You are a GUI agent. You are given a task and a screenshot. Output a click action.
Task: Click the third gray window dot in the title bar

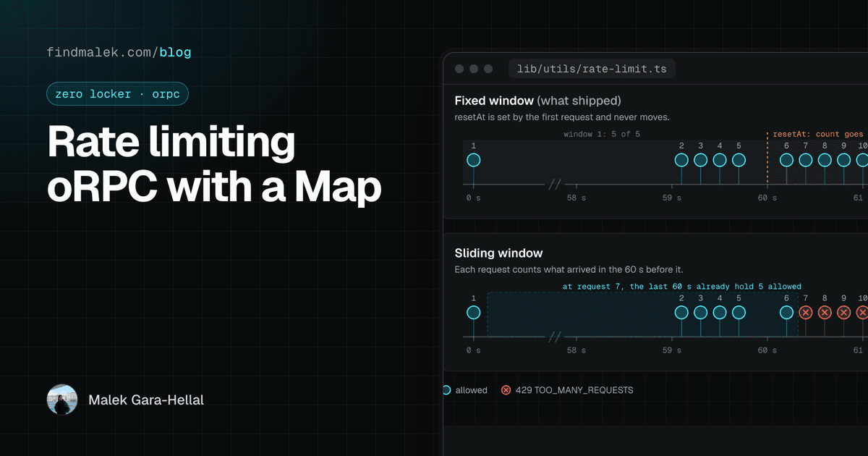(x=490, y=69)
